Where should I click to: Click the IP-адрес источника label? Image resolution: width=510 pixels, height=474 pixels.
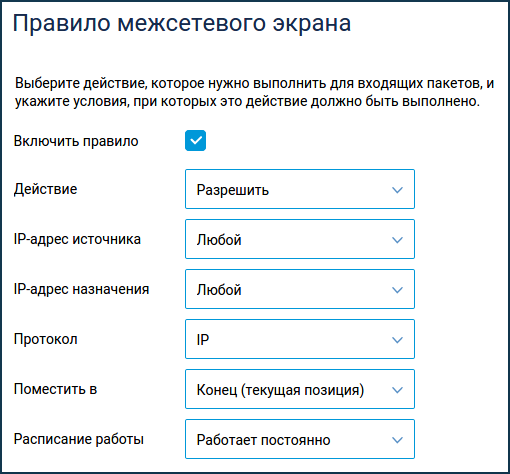(77, 239)
